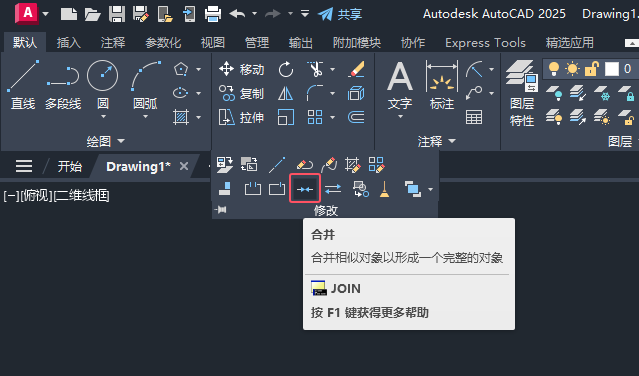Pin the expanded Modify panel open
Viewport: 639px width, 376px height.
click(221, 210)
